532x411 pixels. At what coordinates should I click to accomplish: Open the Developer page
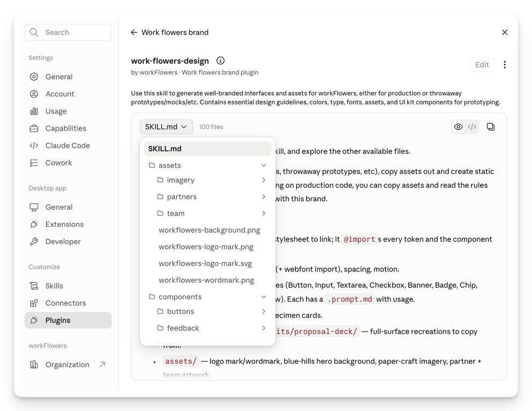tap(68, 241)
